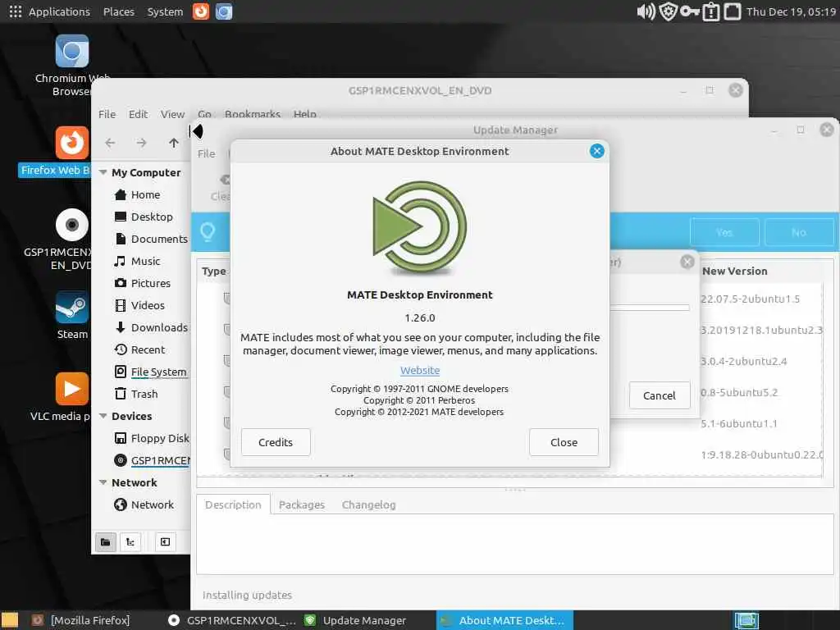The width and height of the screenshot is (840, 630).
Task: Click Firefox launcher in top panel
Action: pos(201,11)
